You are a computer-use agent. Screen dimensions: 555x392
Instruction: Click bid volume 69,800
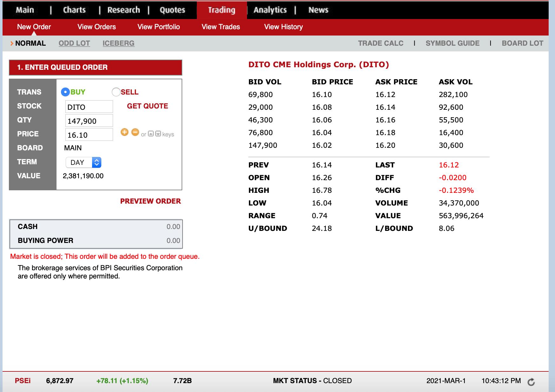tap(260, 95)
